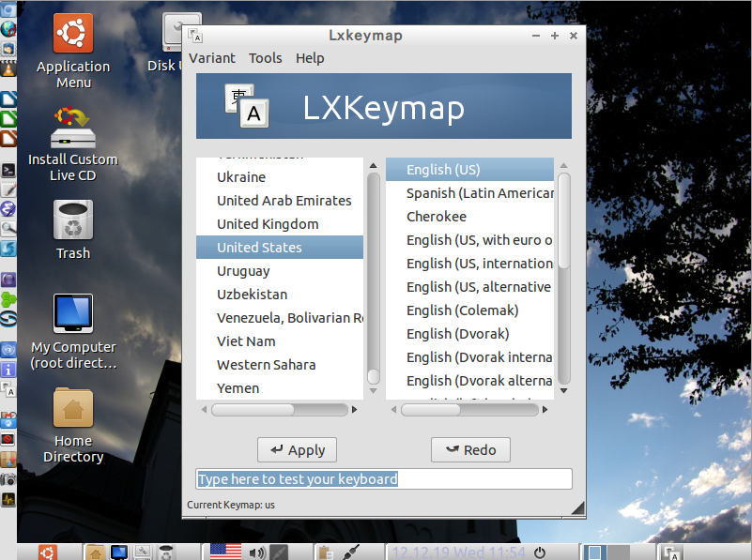Image resolution: width=752 pixels, height=560 pixels.
Task: Open LibreOffice Writer blue document icon
Action: (8, 98)
